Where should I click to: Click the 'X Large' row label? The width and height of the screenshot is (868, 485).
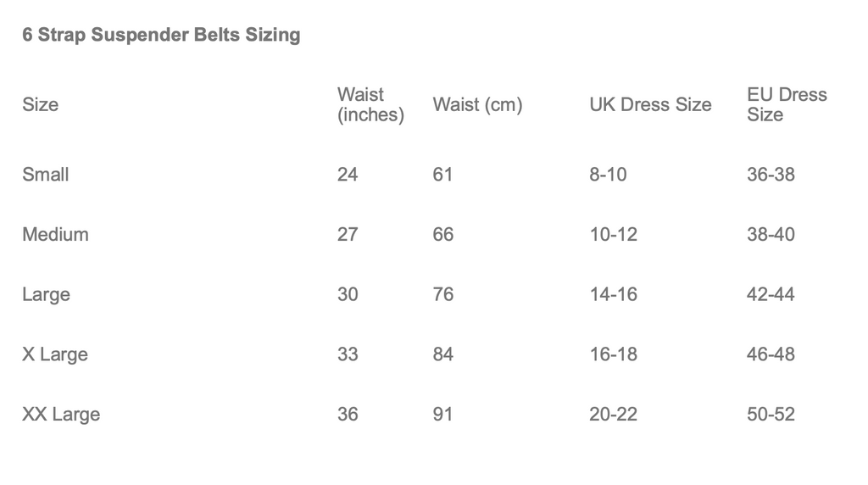(x=55, y=354)
